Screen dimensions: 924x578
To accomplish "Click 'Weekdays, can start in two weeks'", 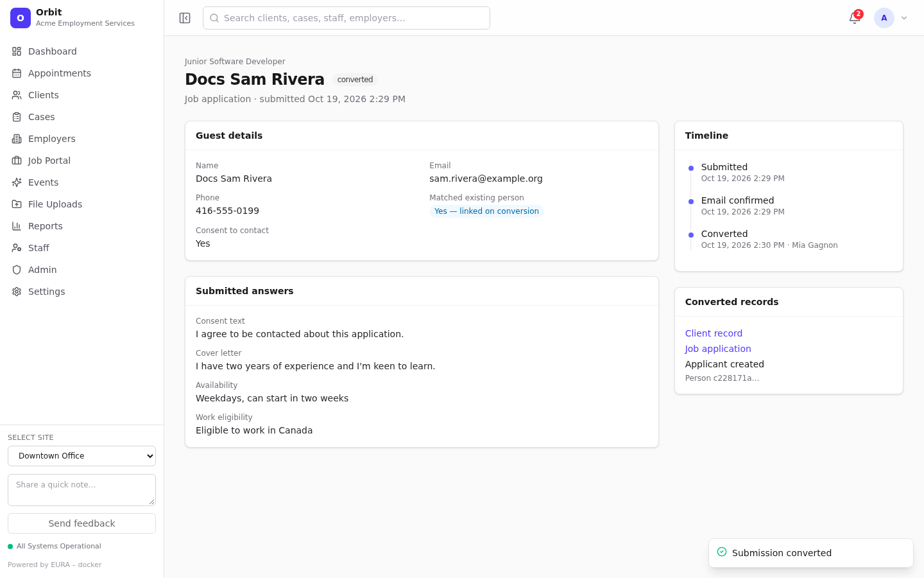I will (272, 398).
